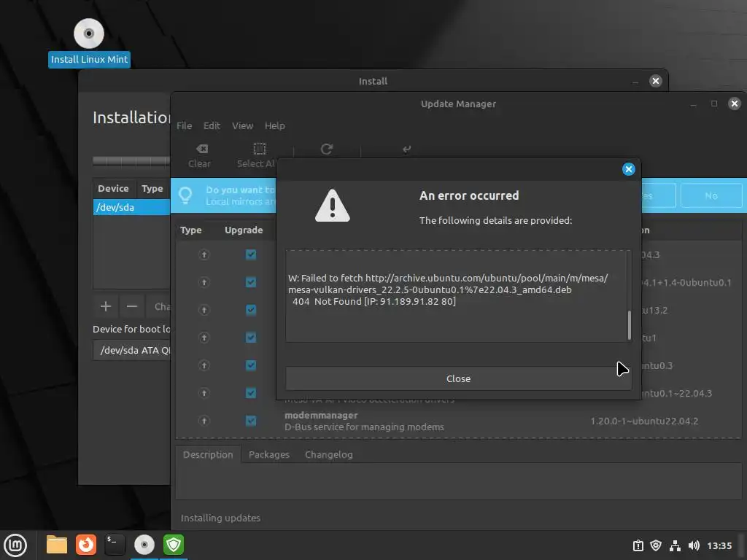The image size is (747, 560).
Task: Click the install updates arrow toolbar icon
Action: click(x=406, y=149)
